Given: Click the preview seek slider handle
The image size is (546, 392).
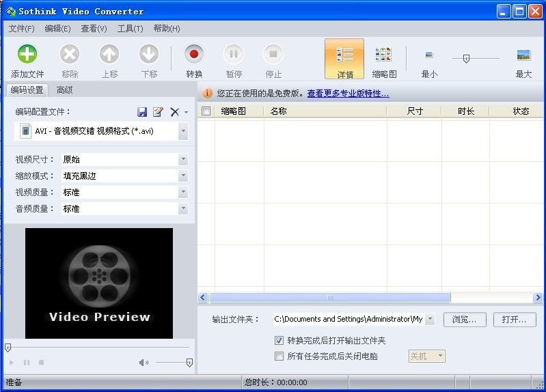Looking at the screenshot, I should coord(8,348).
